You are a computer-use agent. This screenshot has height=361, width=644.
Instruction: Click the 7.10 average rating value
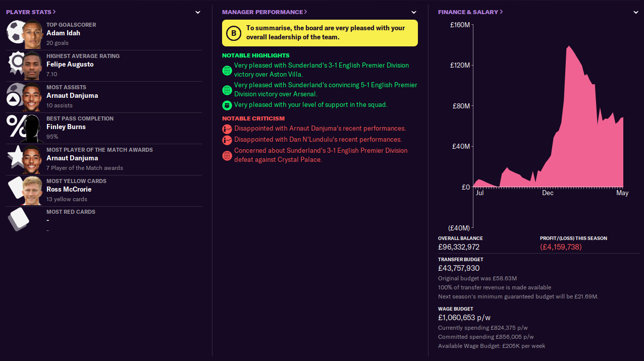52,74
